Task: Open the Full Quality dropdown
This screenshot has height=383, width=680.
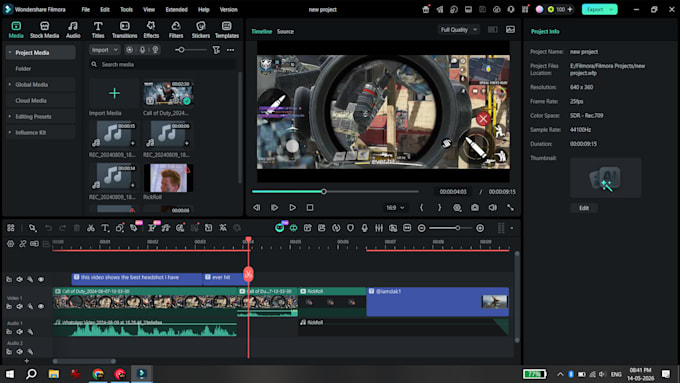Action: point(458,30)
